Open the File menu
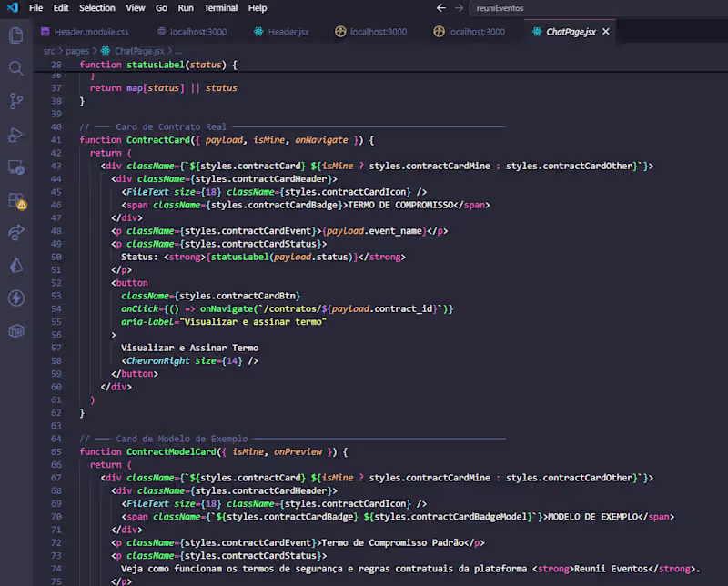 click(35, 8)
